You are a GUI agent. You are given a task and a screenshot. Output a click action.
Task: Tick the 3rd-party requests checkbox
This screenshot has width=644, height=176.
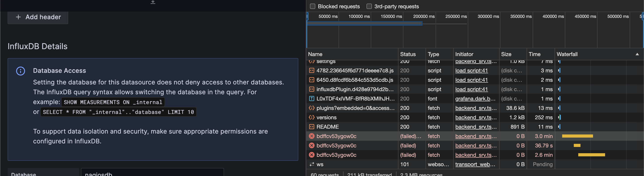(x=369, y=6)
